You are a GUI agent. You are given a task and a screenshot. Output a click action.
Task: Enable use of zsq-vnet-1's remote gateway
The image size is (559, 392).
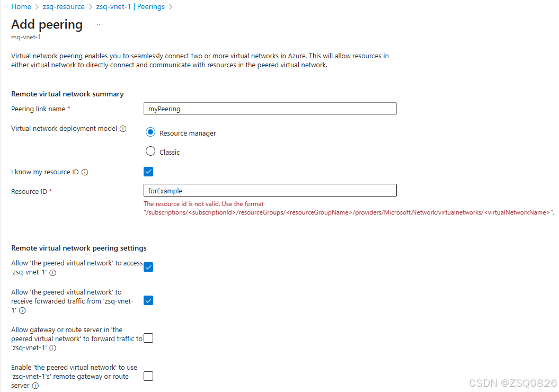click(x=148, y=376)
